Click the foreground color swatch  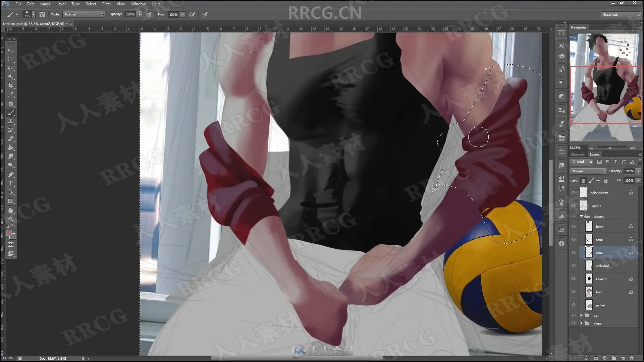click(9, 233)
